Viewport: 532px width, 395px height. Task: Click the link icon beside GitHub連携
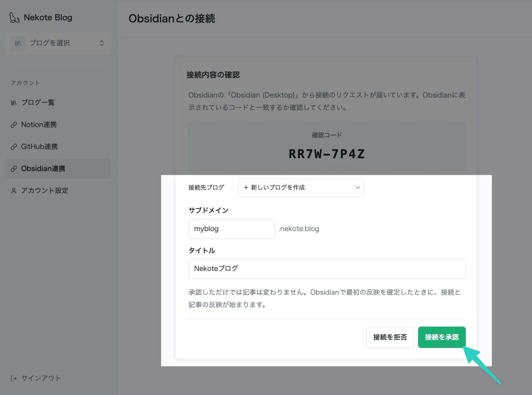[x=14, y=147]
